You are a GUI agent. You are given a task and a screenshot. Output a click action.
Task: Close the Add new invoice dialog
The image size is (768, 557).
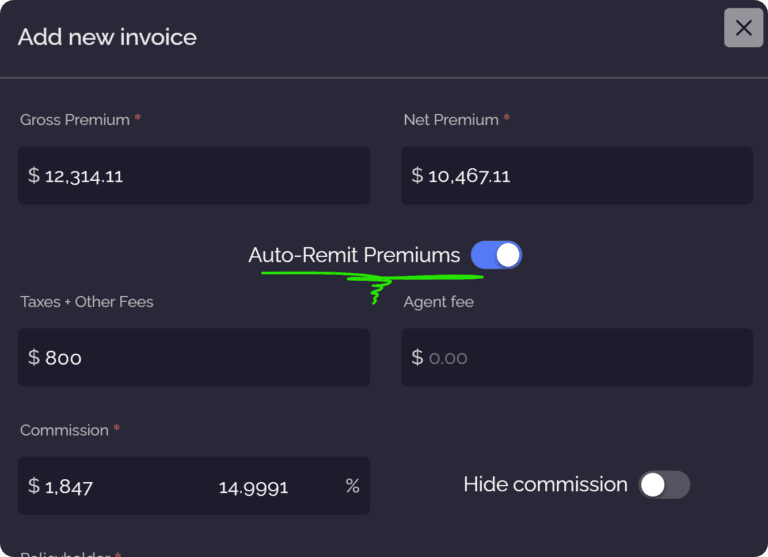point(743,28)
